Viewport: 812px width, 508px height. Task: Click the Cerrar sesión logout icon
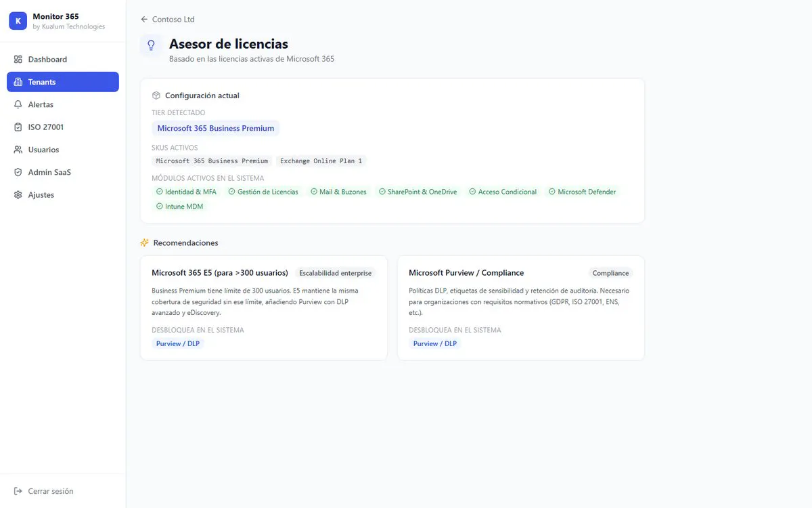(x=18, y=491)
